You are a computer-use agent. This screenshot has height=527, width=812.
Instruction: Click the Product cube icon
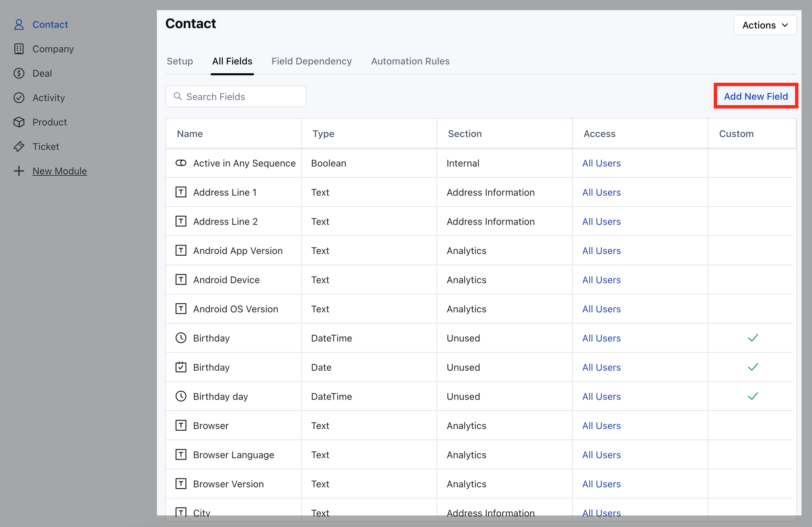pos(19,122)
